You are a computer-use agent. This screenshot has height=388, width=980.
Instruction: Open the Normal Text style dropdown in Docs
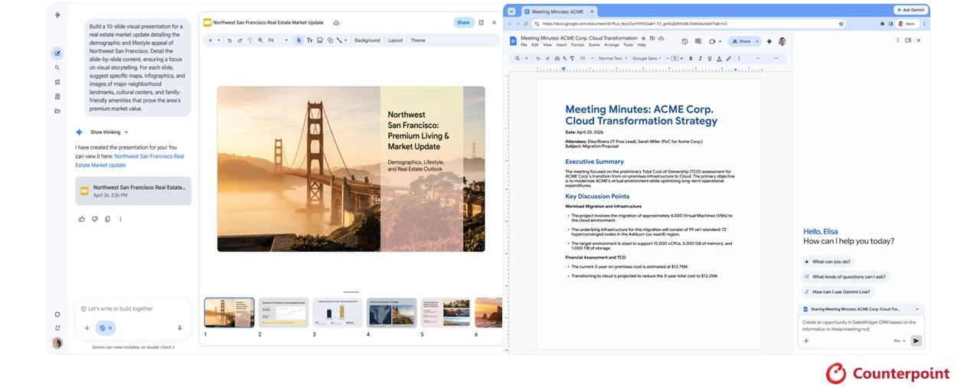(x=613, y=58)
